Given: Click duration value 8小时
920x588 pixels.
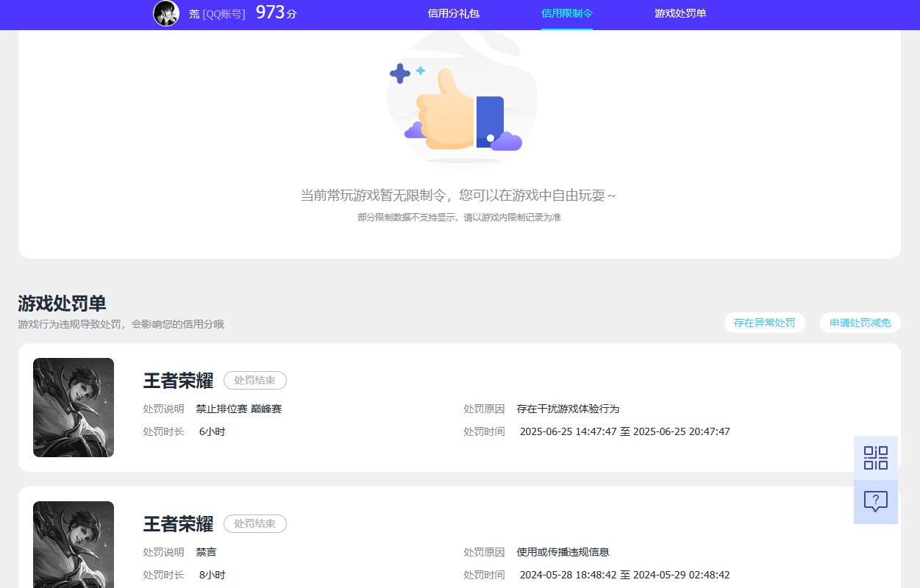Looking at the screenshot, I should [x=213, y=575].
